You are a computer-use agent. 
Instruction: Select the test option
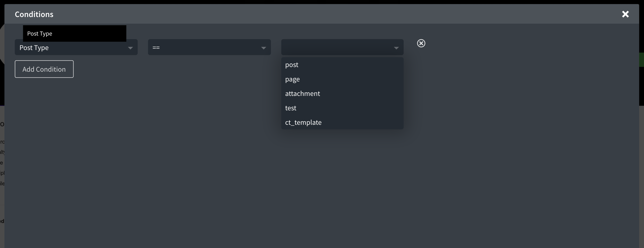[x=290, y=108]
